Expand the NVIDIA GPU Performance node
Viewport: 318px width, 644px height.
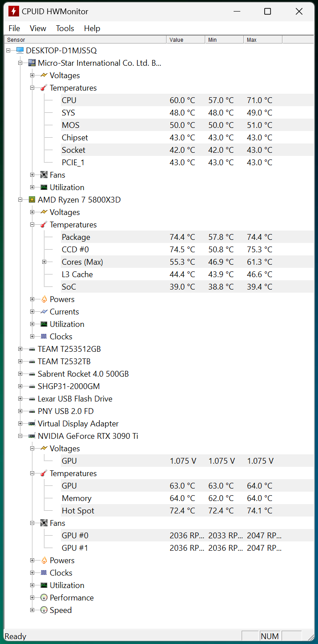coord(32,598)
